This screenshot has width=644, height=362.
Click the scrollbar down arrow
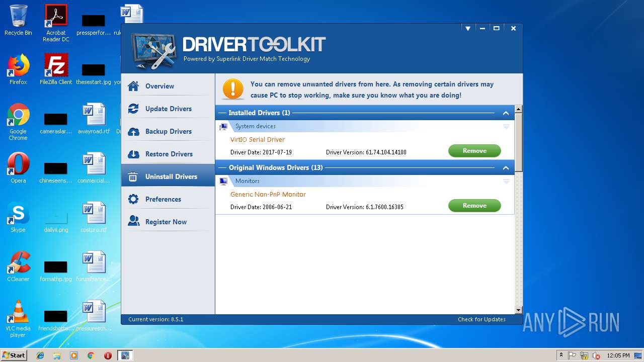[x=519, y=310]
